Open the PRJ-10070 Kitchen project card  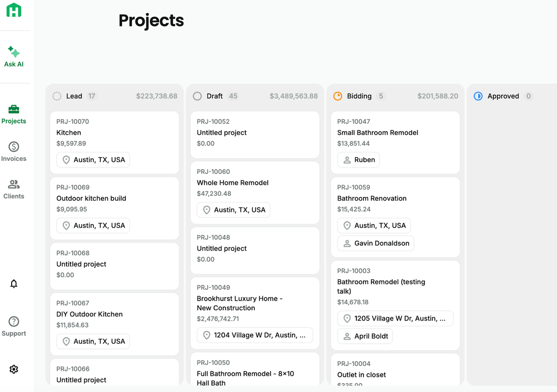115,142
